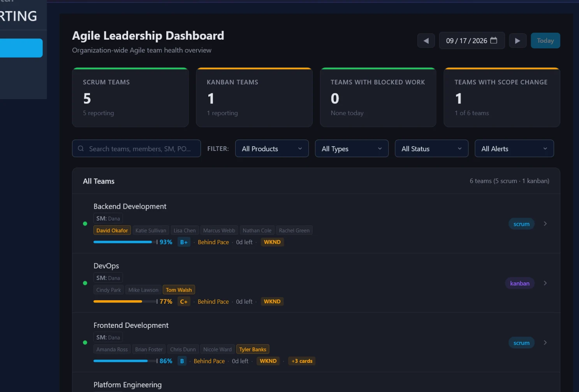Screen dimensions: 579x392
Task: Click the search magnifier icon
Action: (81, 149)
